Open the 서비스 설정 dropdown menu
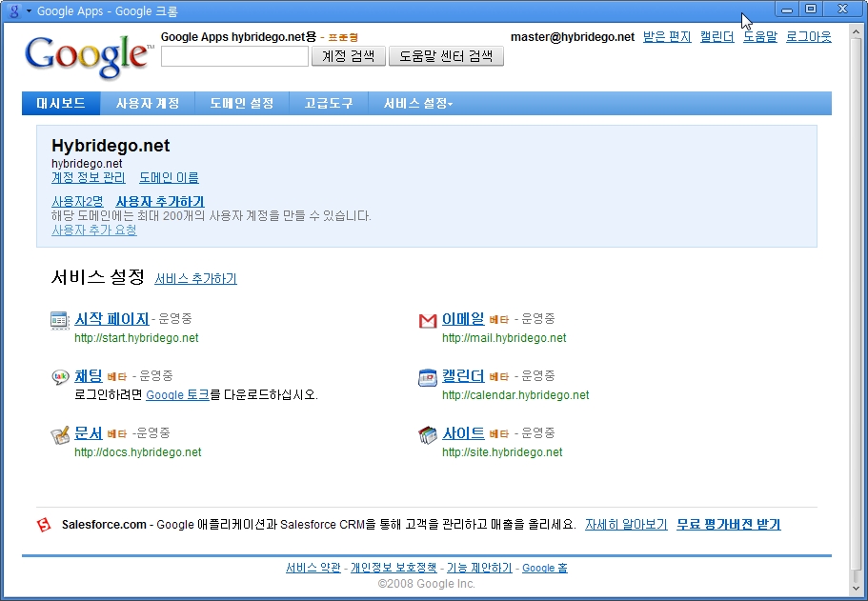Image resolution: width=868 pixels, height=601 pixels. [418, 104]
